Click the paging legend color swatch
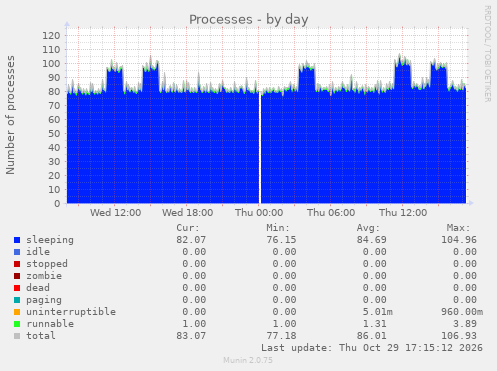The height and width of the screenshot is (371, 497). [17, 300]
